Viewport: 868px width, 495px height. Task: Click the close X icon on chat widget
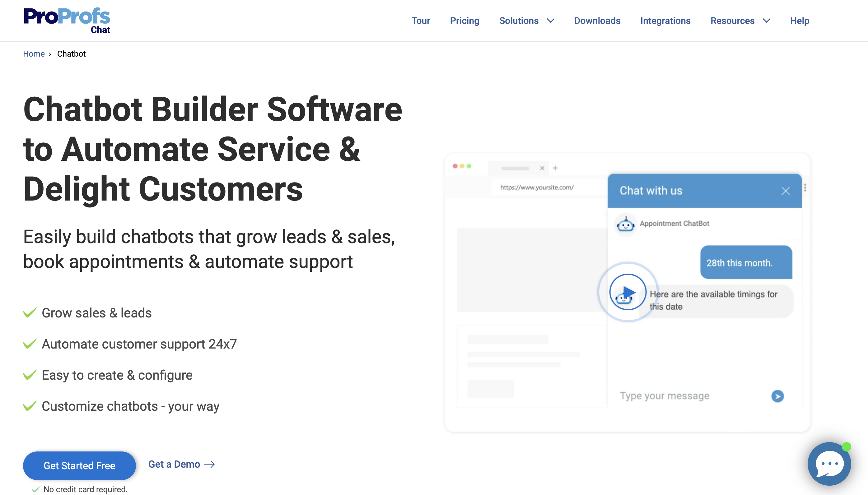pos(785,191)
